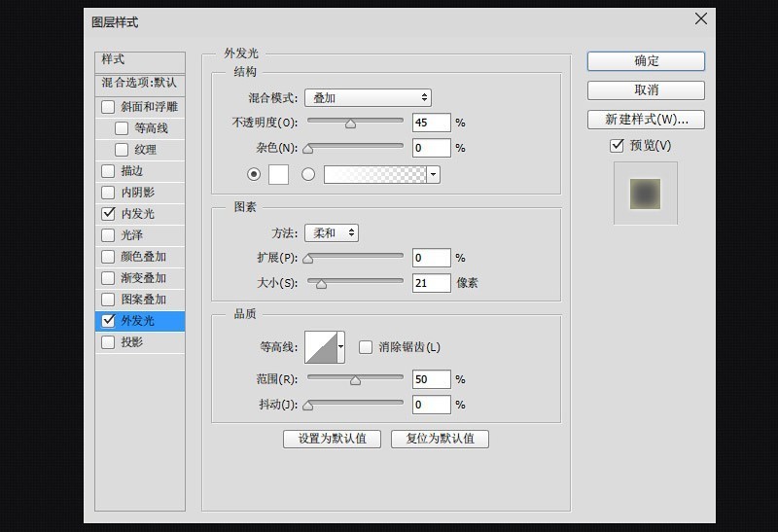The image size is (778, 532).
Task: Select 投影 in the styles list
Action: coord(132,342)
